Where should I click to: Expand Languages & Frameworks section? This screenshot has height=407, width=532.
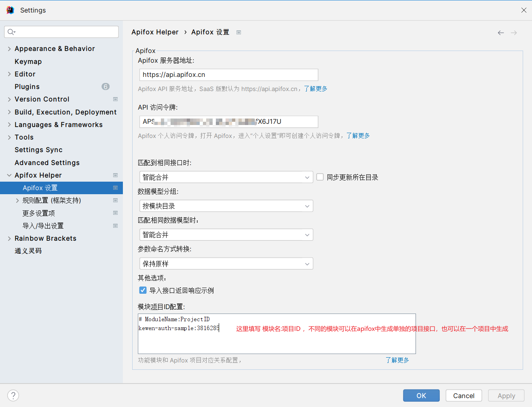pos(9,125)
